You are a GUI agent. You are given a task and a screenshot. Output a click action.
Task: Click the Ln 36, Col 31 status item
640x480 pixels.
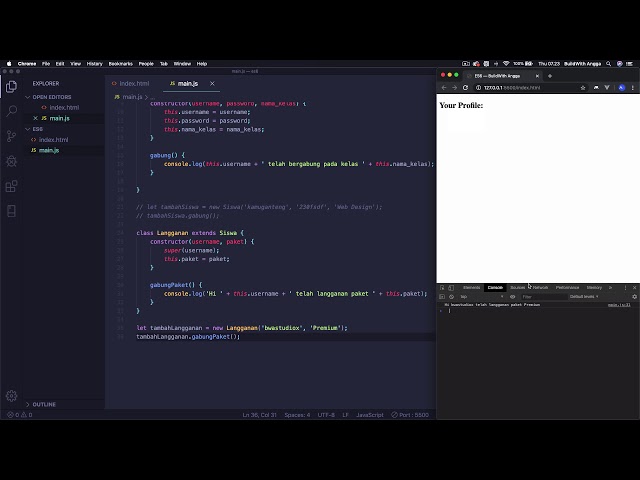[x=260, y=415]
